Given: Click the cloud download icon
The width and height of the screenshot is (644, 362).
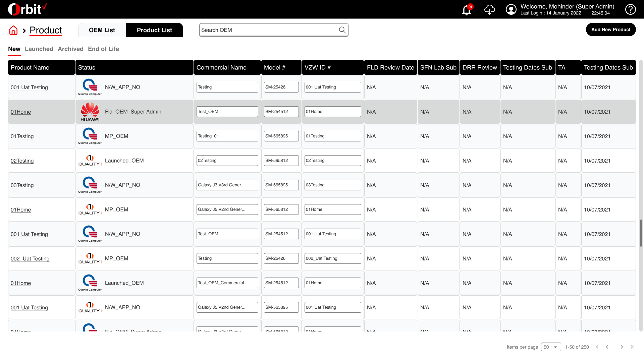Looking at the screenshot, I should pos(490,9).
